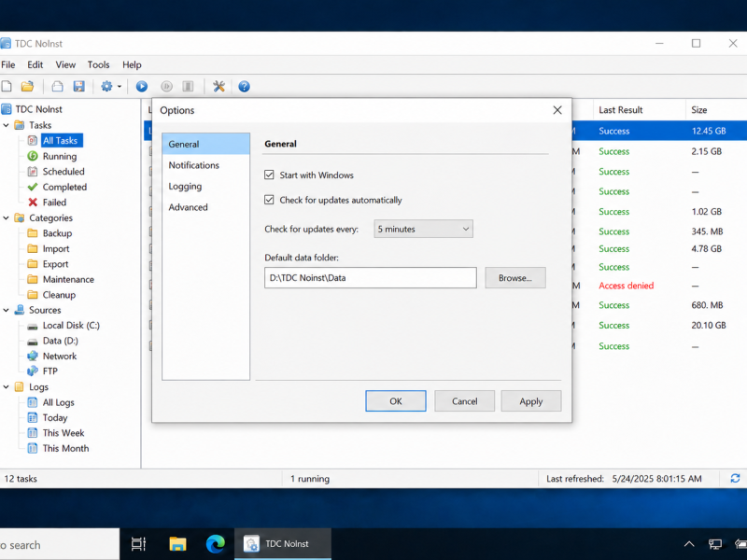Click the greyed-out stop toolbar icon
The height and width of the screenshot is (560, 747).
[189, 86]
